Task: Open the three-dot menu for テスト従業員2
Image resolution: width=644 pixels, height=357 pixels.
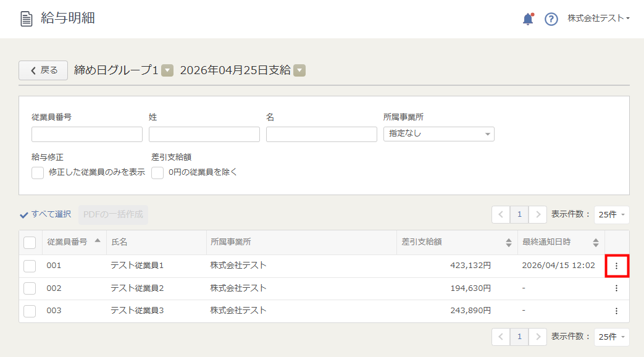Action: point(616,288)
